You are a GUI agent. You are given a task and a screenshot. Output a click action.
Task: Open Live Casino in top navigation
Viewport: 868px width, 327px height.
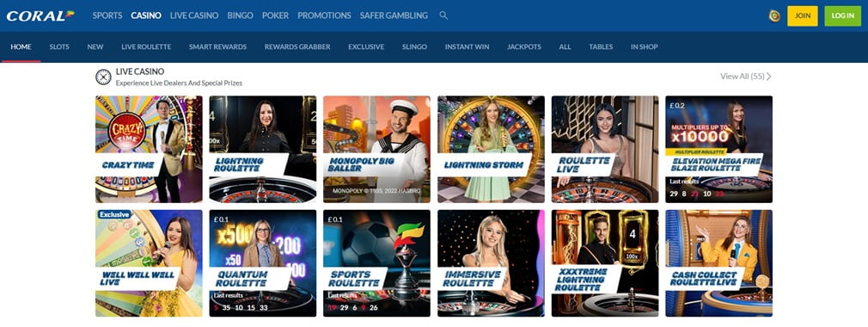pos(194,15)
